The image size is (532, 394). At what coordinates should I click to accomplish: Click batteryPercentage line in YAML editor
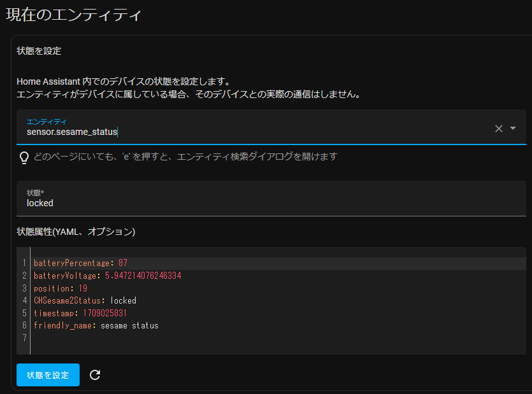[x=278, y=263]
